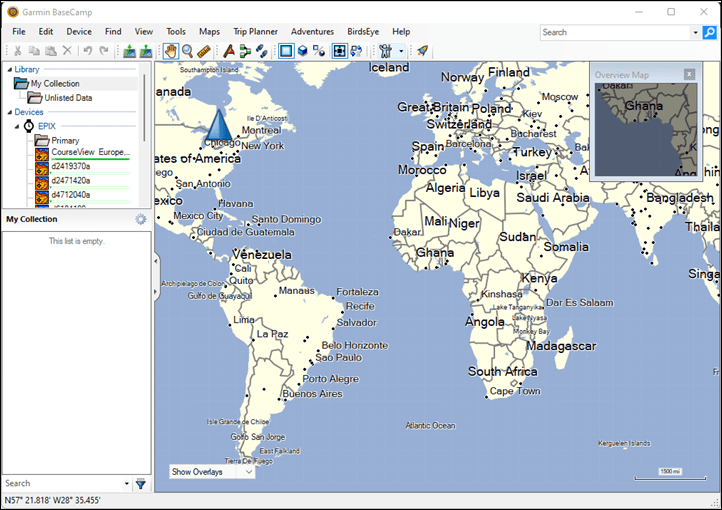Select the New Track footprints tool
This screenshot has width=722, height=510.
tap(262, 51)
